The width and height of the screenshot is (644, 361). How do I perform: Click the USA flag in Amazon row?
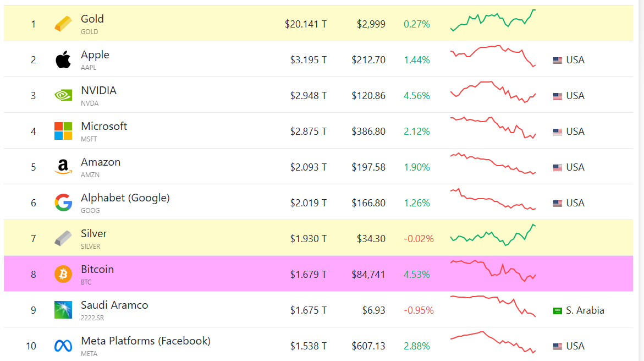[x=557, y=168]
